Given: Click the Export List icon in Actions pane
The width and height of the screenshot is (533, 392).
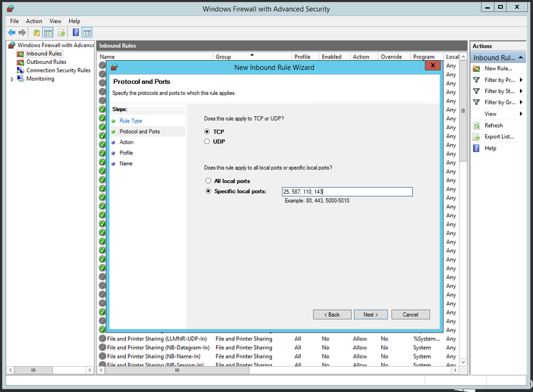Looking at the screenshot, I should [x=477, y=137].
